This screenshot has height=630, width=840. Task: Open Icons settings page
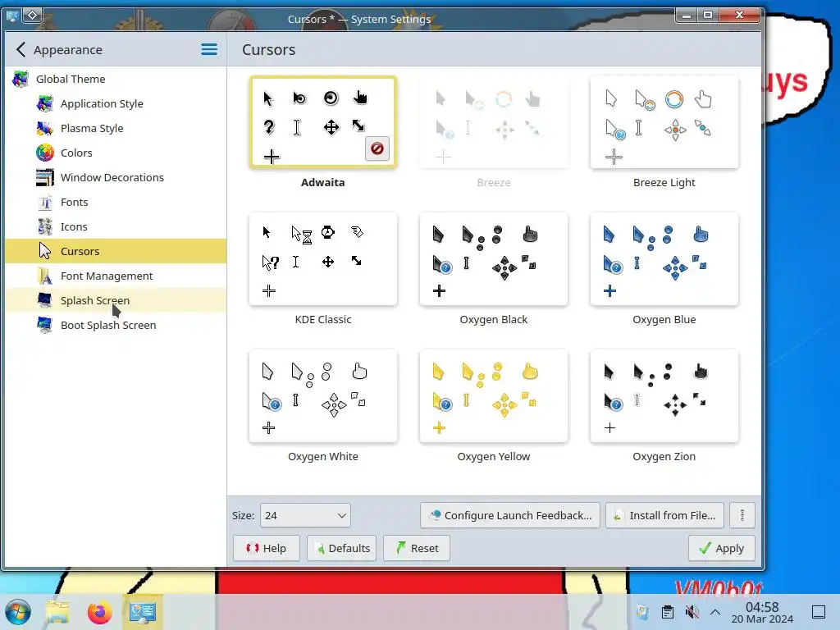115,226
